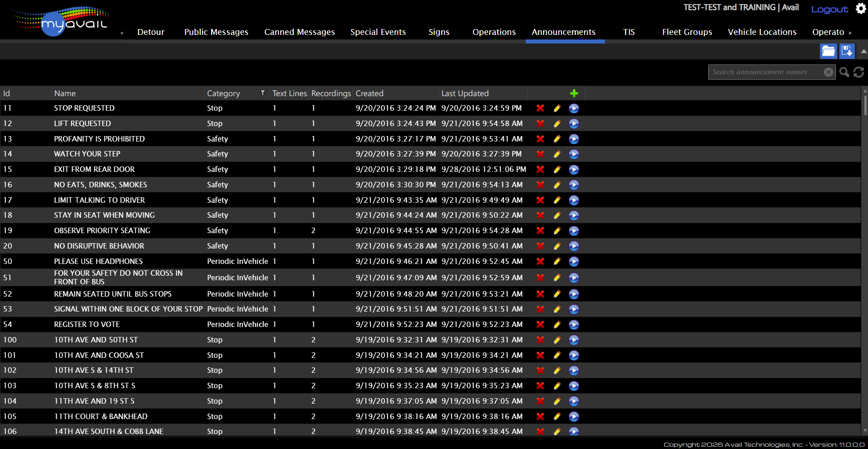This screenshot has width=868, height=449.
Task: Click the magnifying glass search icon
Action: point(844,72)
